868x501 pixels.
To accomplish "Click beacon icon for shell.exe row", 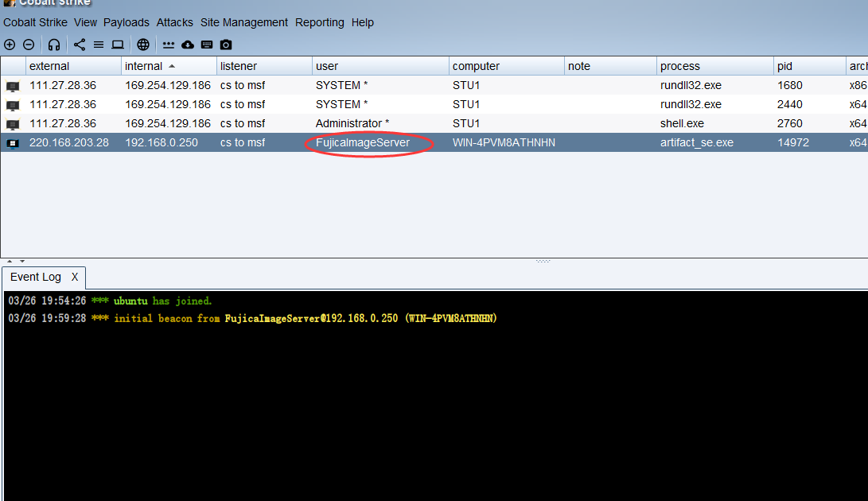I will [x=13, y=124].
